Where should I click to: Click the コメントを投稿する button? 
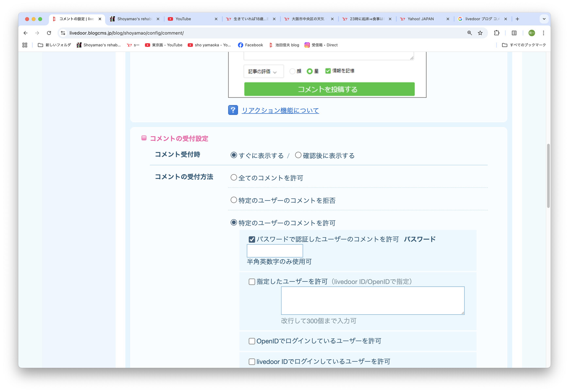click(x=328, y=89)
